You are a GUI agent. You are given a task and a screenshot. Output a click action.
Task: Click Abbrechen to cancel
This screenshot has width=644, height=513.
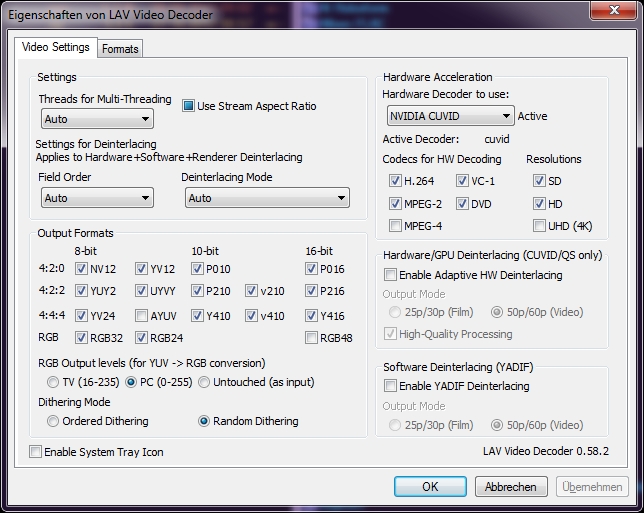(511, 487)
